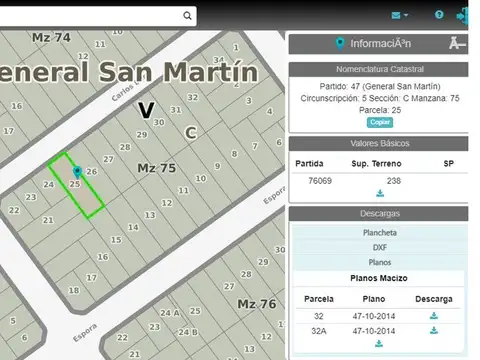This screenshot has width=480, height=360.
Task: Download plano for parcela 32
Action: pyautogui.click(x=434, y=316)
